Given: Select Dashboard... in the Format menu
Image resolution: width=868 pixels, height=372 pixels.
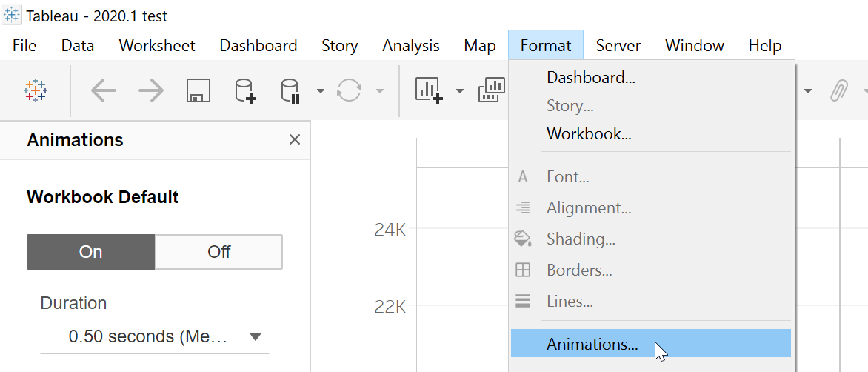Looking at the screenshot, I should pyautogui.click(x=590, y=77).
